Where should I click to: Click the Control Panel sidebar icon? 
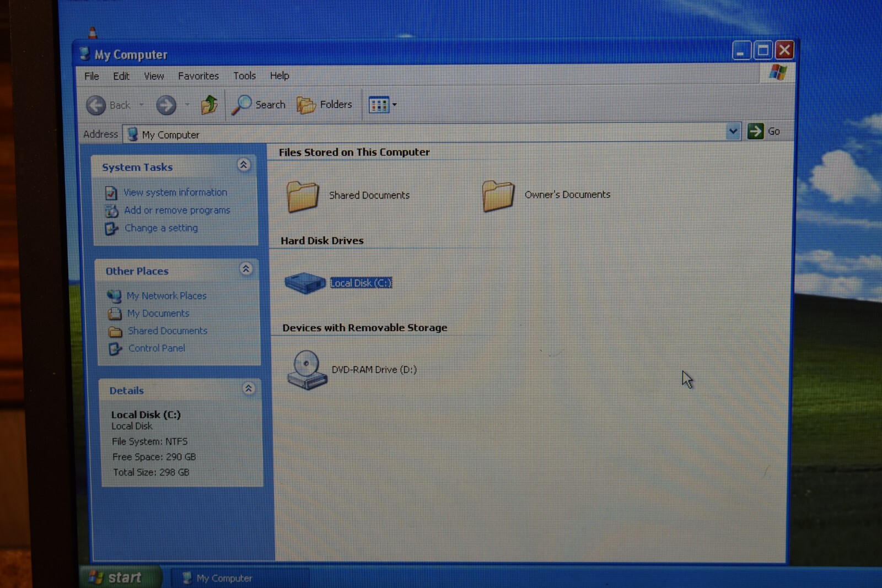click(115, 349)
